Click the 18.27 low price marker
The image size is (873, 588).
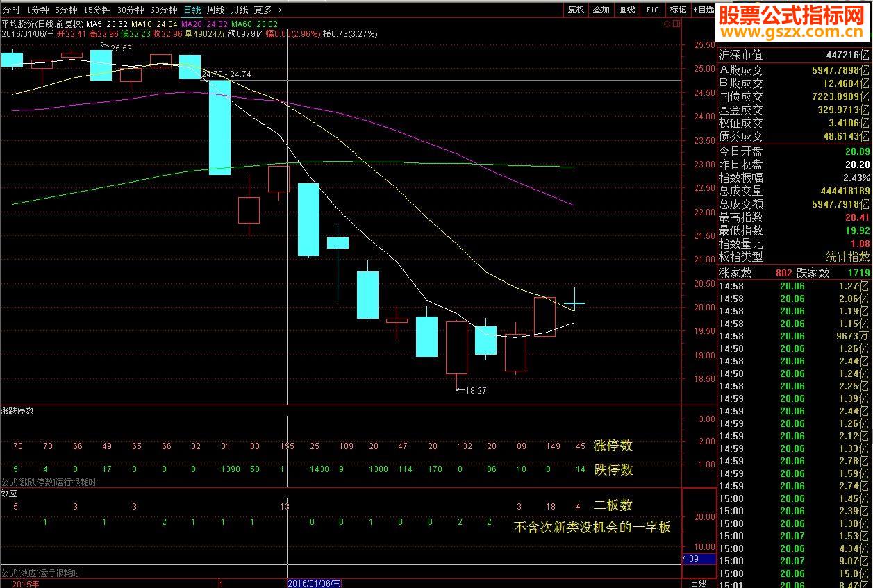[x=475, y=391]
